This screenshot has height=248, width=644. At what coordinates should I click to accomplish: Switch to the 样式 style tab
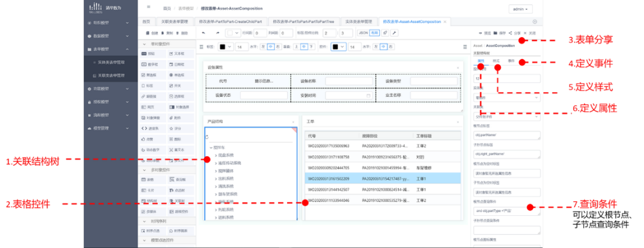(496, 61)
